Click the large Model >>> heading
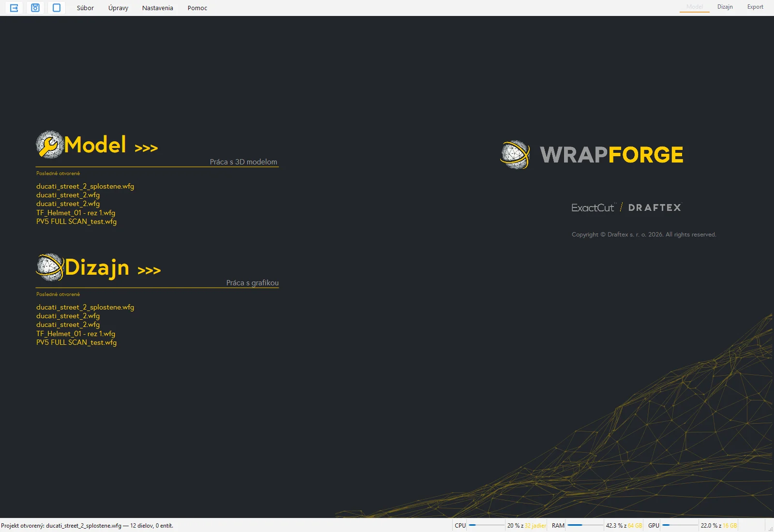This screenshot has height=532, width=774. pos(111,145)
